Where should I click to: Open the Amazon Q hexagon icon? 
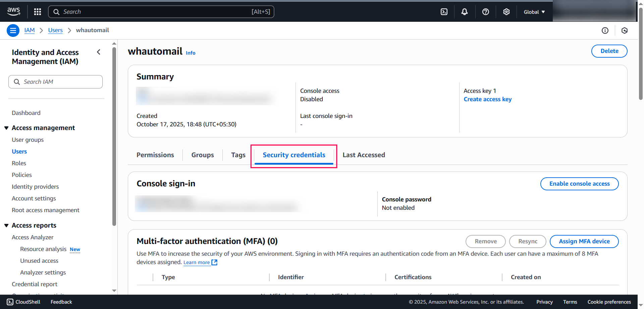click(x=625, y=30)
